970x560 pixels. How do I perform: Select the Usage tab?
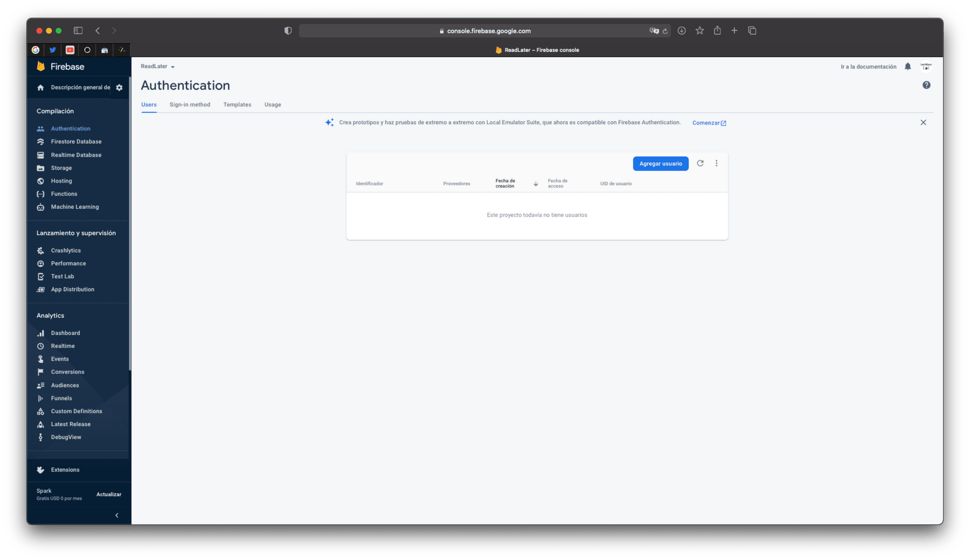(x=272, y=104)
